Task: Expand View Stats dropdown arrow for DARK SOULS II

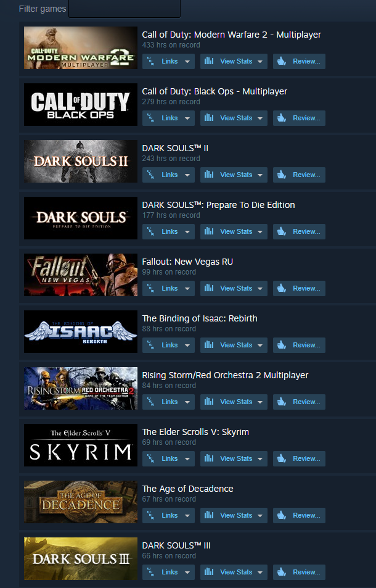Action: coord(260,175)
